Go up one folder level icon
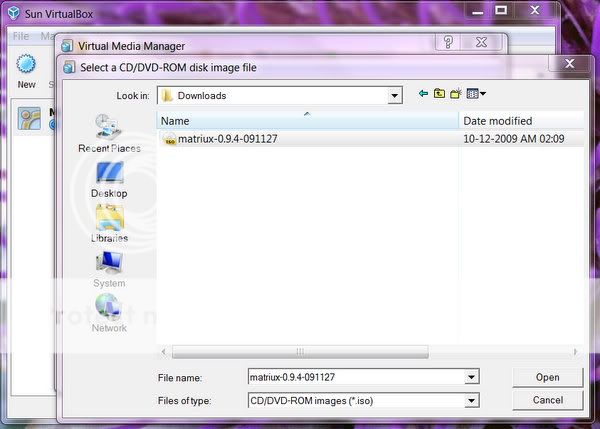 [x=439, y=93]
